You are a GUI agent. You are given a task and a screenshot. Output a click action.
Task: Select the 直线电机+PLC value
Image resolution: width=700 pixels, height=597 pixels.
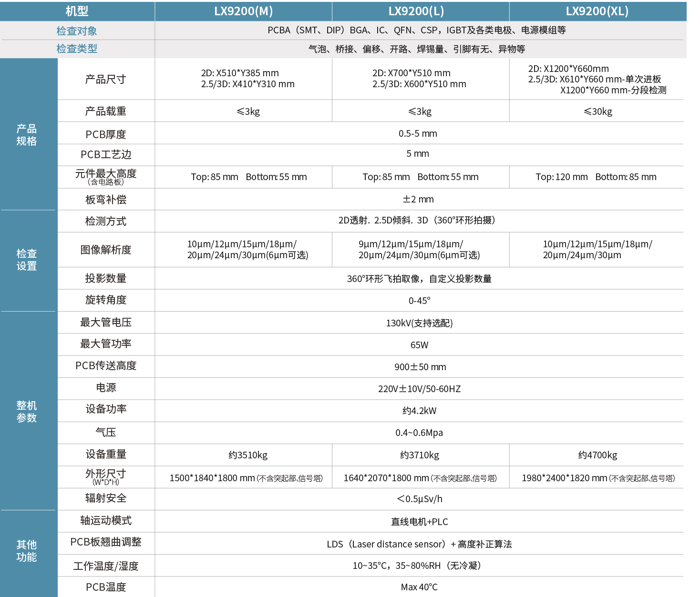[x=420, y=522]
